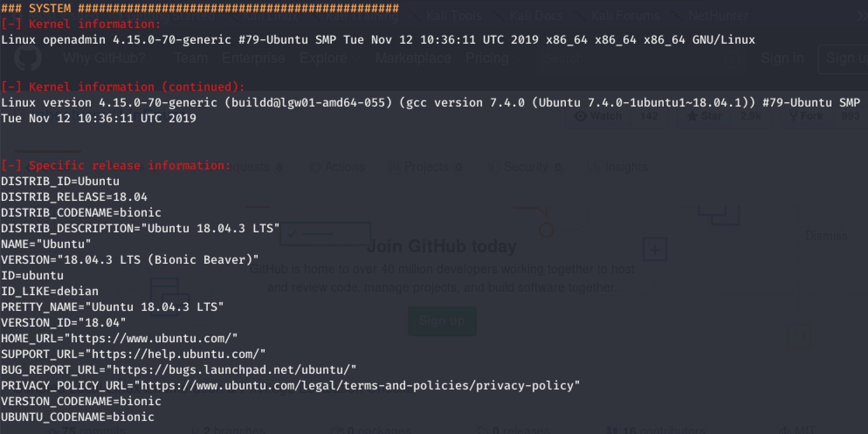
Task: Expand the Explore dropdown menu
Action: pos(330,58)
